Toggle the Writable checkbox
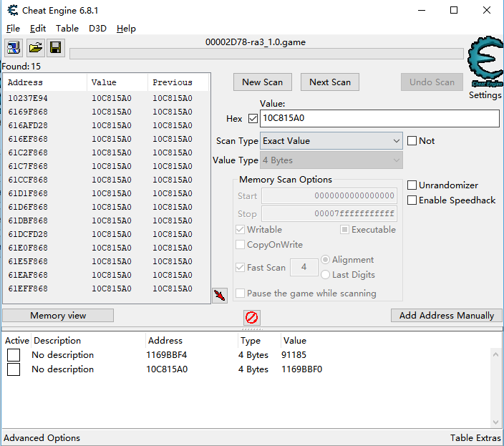 [240, 229]
